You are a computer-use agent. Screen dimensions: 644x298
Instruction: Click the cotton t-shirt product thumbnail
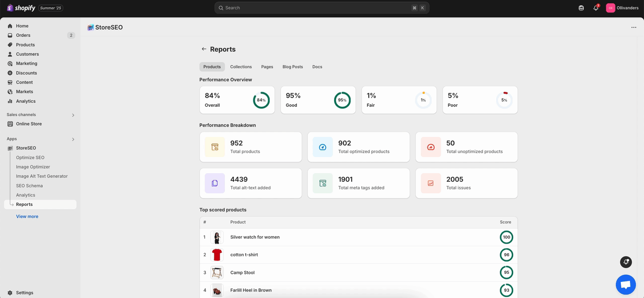coord(217,255)
